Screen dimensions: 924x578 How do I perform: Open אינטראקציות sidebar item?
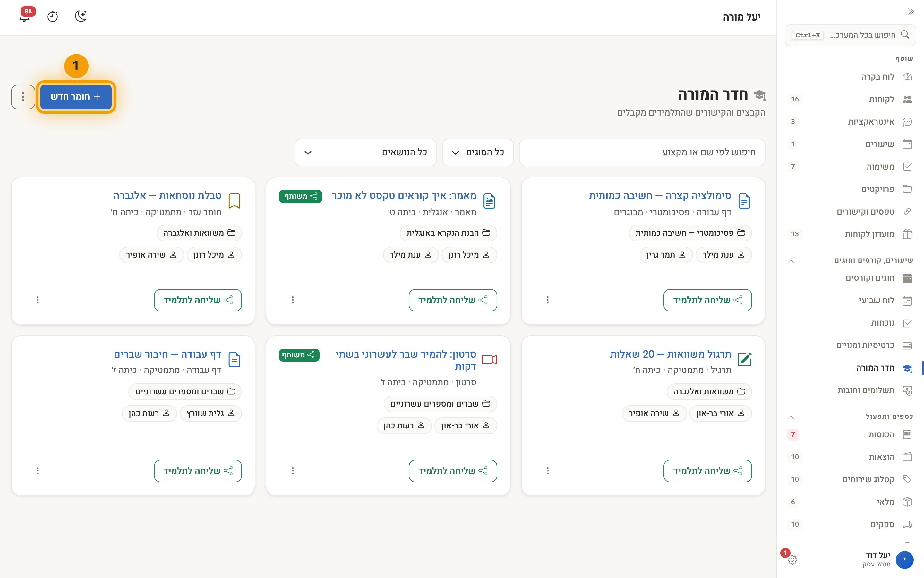click(850, 122)
